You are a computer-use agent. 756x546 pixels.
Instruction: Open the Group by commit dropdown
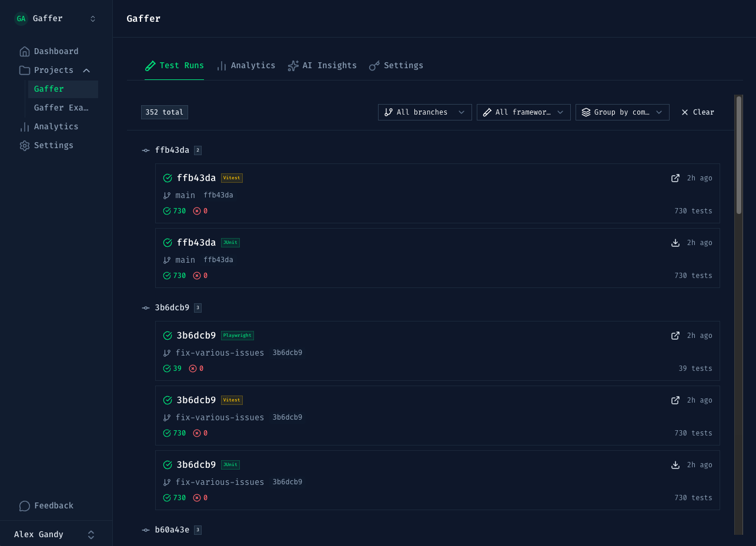coord(622,112)
